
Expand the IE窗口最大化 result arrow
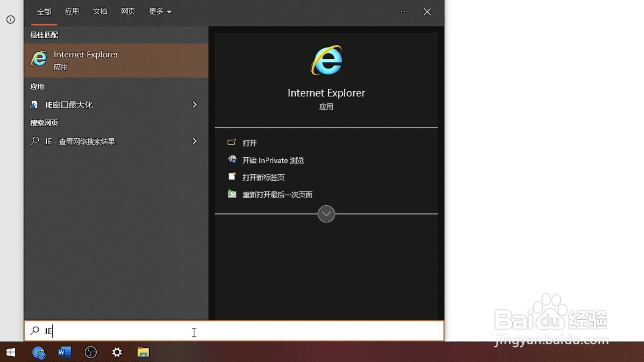click(x=194, y=105)
